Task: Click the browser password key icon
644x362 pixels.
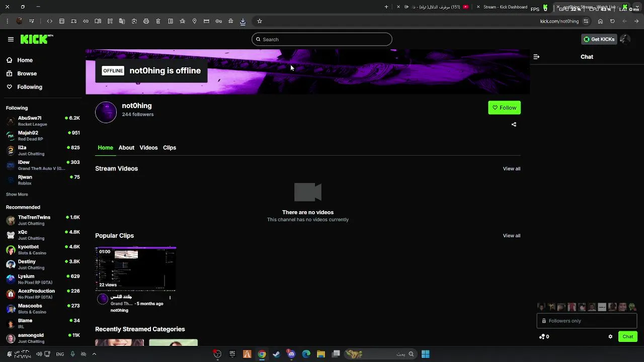Action: (x=218, y=21)
